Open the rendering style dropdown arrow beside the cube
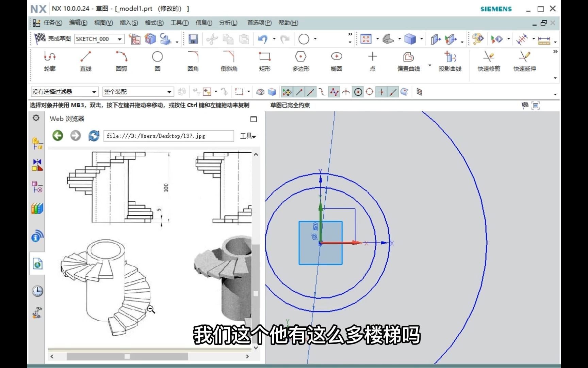 422,39
